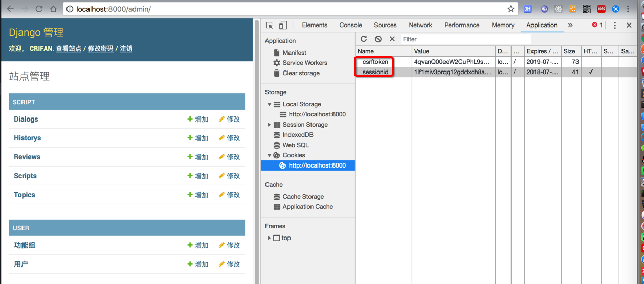Open the QR code extension icon

pos(587,9)
